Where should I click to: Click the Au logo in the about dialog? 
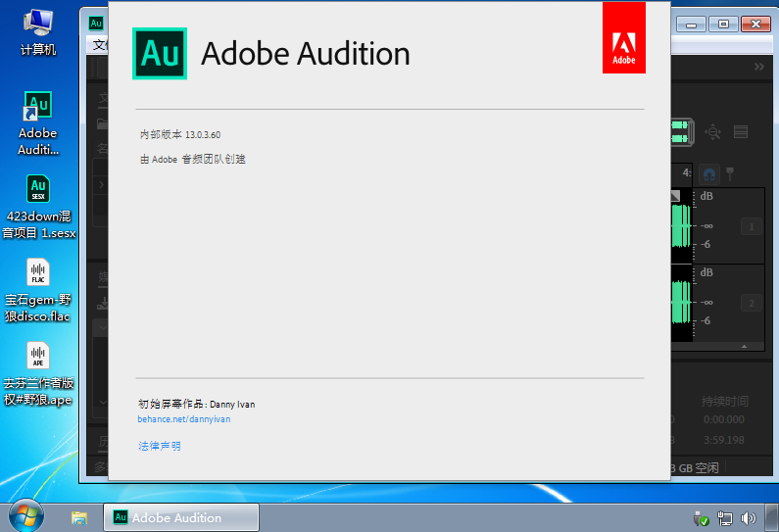coord(160,53)
